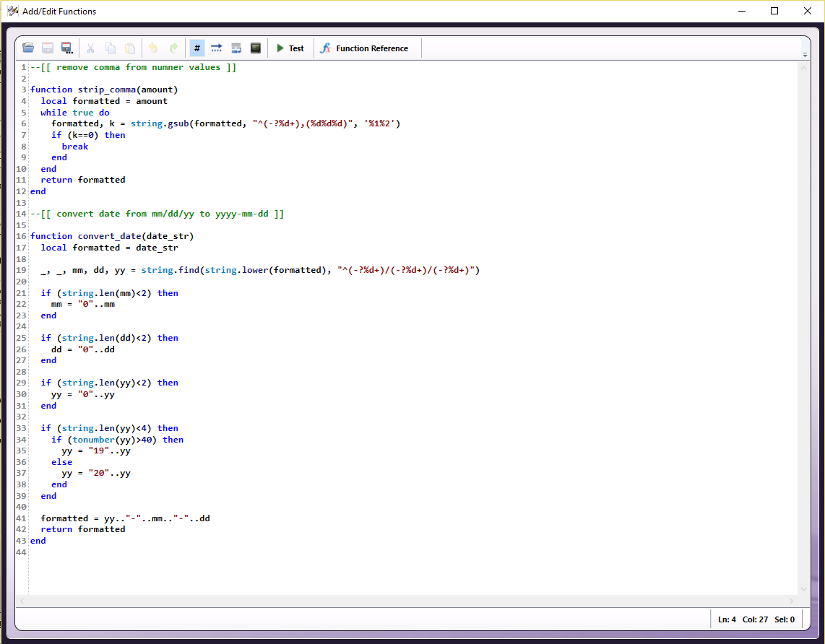Click the '"20"..yy' assignment line
The width and height of the screenshot is (825, 644).
(96, 473)
